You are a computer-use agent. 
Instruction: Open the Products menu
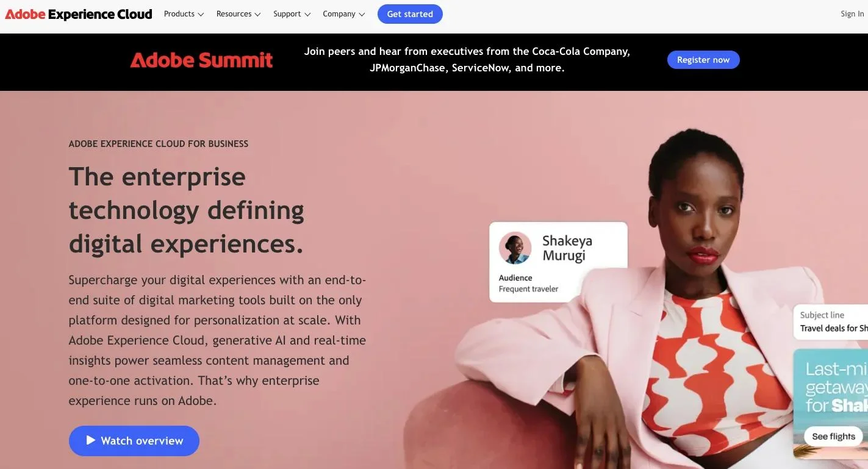pyautogui.click(x=184, y=14)
